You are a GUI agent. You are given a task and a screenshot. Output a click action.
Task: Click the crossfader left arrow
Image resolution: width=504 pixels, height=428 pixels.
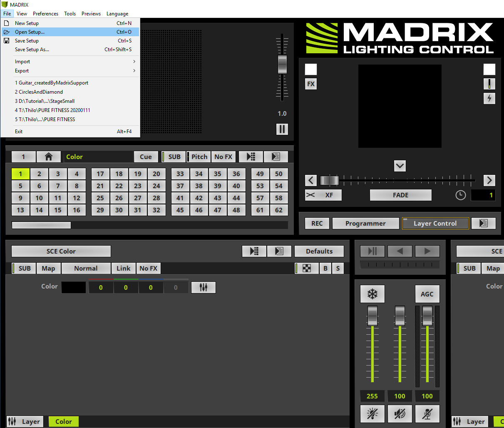click(311, 180)
